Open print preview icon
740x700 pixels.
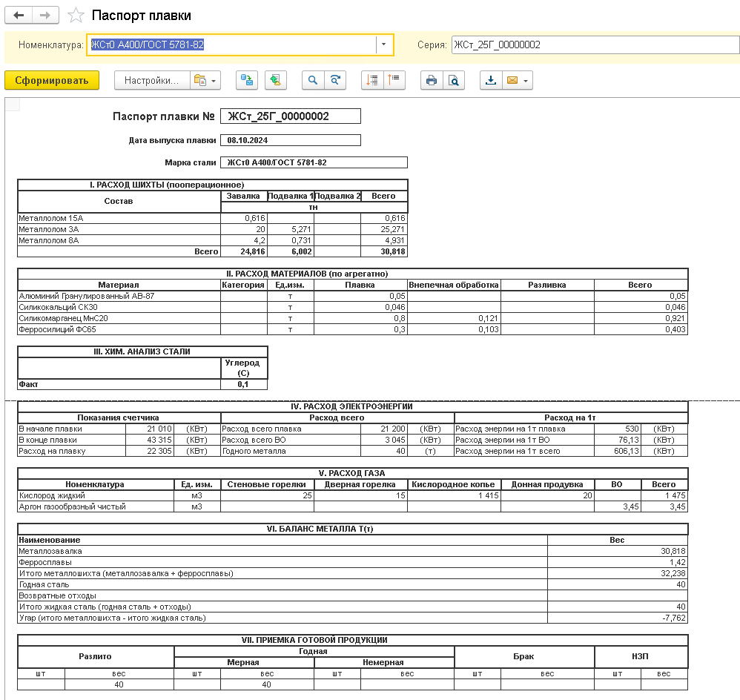(x=454, y=81)
